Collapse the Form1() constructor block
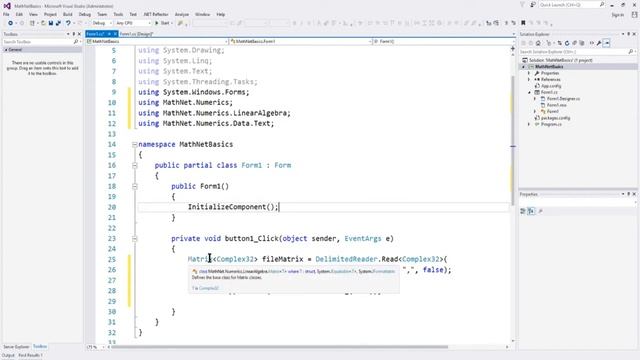Viewport: 640px width, 360px height. pos(134,187)
